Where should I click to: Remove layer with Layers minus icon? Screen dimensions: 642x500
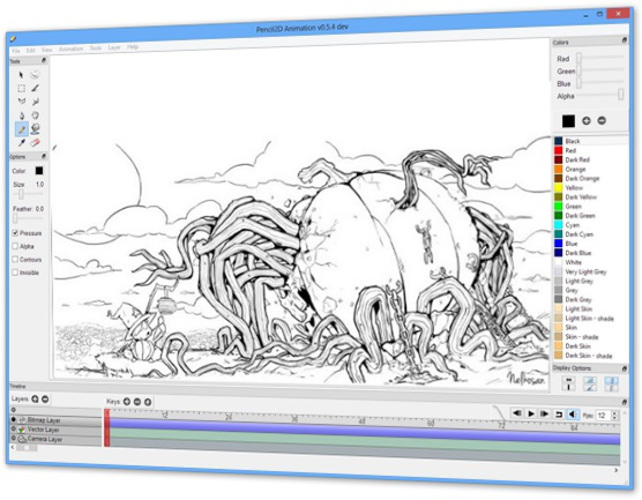45,399
